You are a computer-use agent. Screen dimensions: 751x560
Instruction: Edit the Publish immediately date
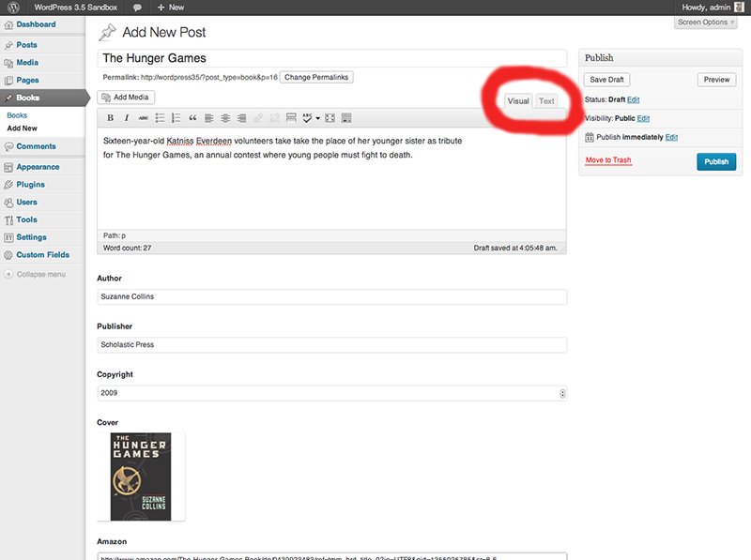click(x=671, y=137)
